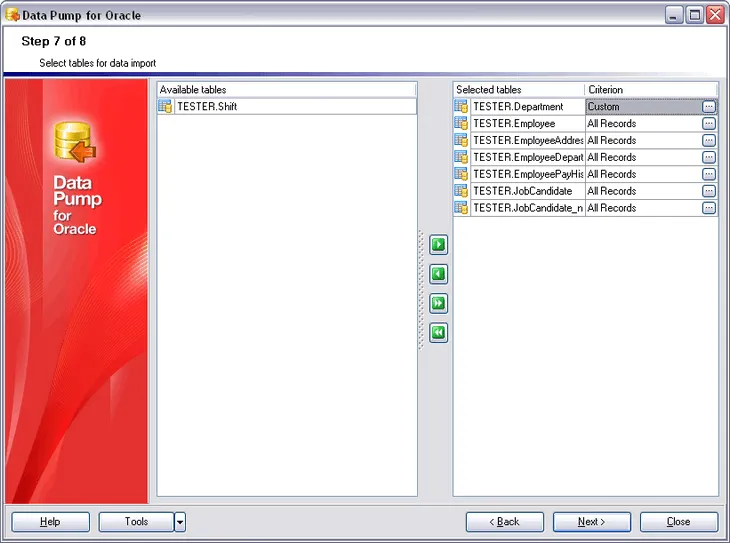Open the Help button
Viewport: 730px width, 543px height.
click(x=50, y=522)
